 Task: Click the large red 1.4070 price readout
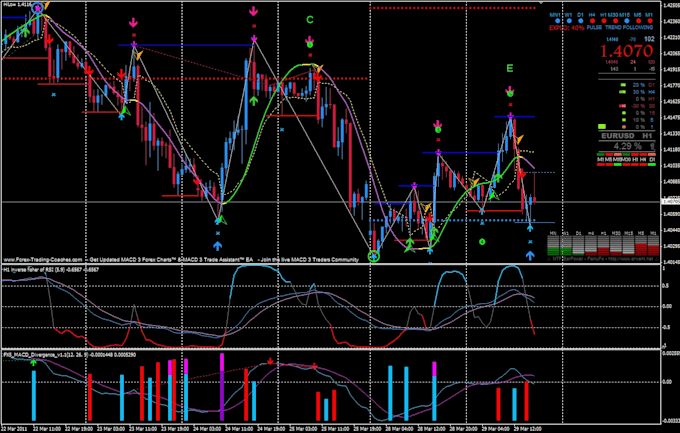pos(627,51)
